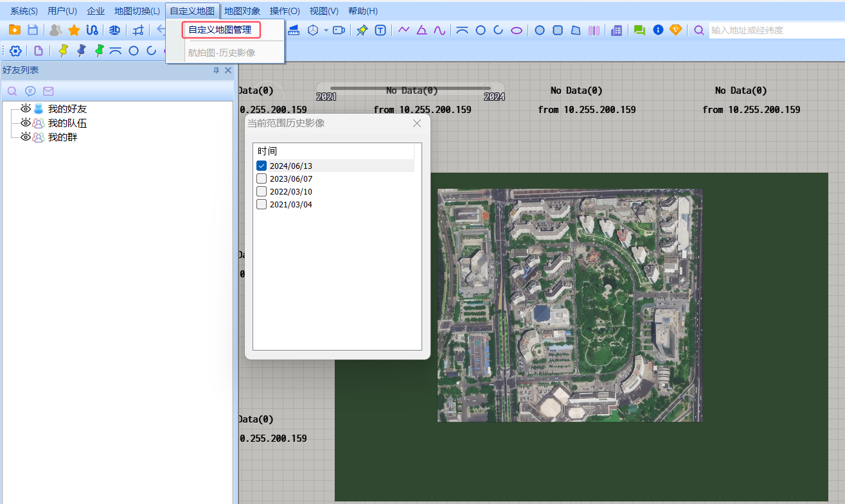845x504 pixels.
Task: Click the camera recorder icon
Action: point(339,30)
